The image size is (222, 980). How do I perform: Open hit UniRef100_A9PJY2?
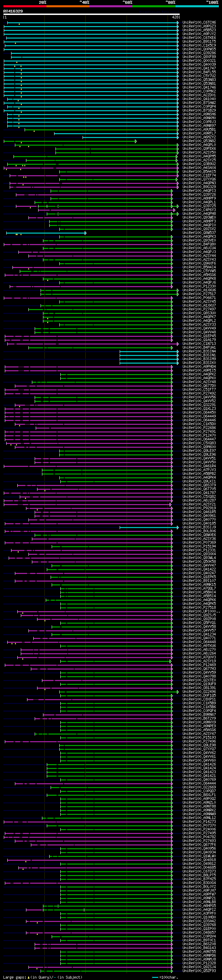(x=199, y=34)
